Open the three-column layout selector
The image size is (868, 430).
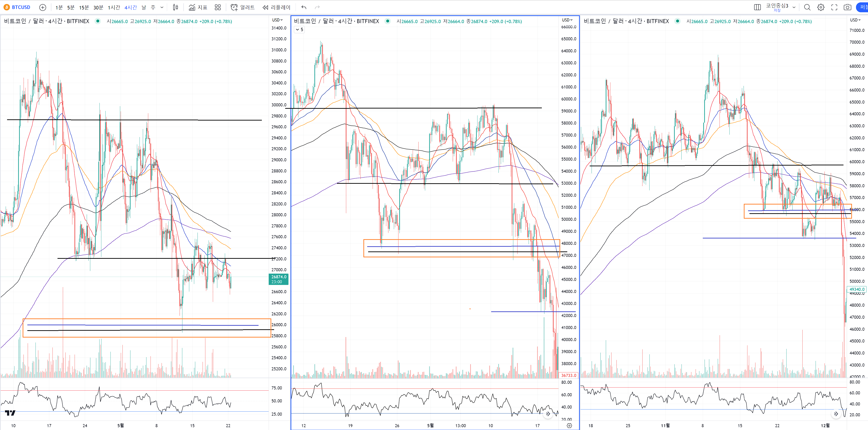(x=757, y=7)
